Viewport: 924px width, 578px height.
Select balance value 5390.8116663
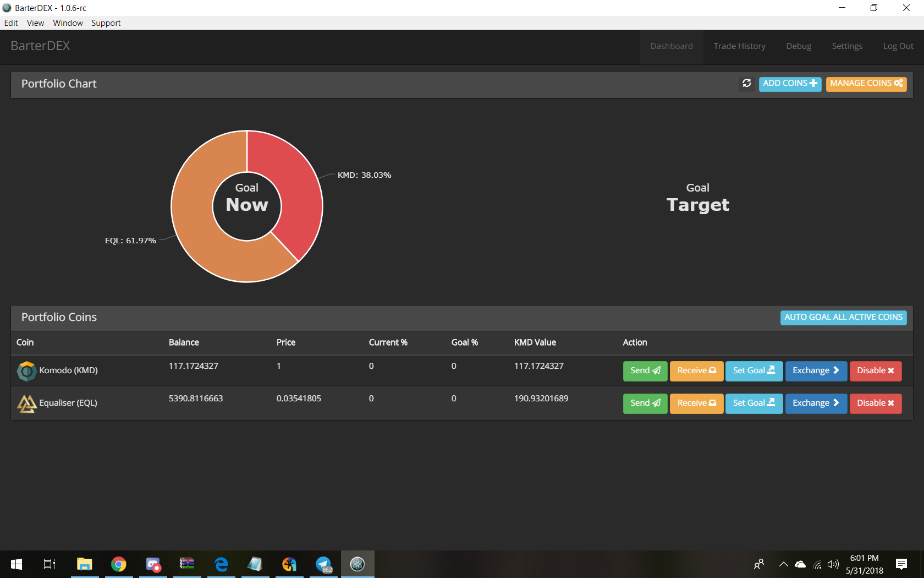click(x=196, y=399)
